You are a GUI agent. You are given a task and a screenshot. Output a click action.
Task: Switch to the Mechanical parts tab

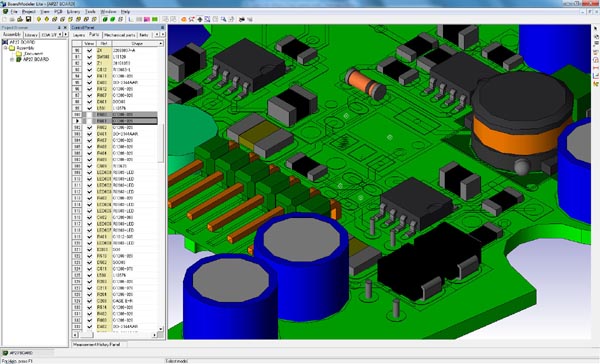[x=120, y=35]
